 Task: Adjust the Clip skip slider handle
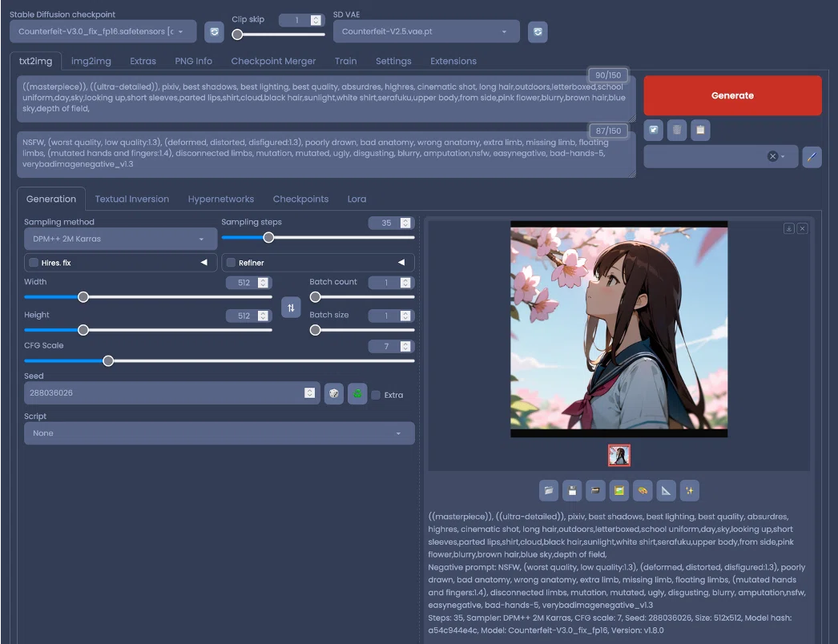click(x=237, y=34)
